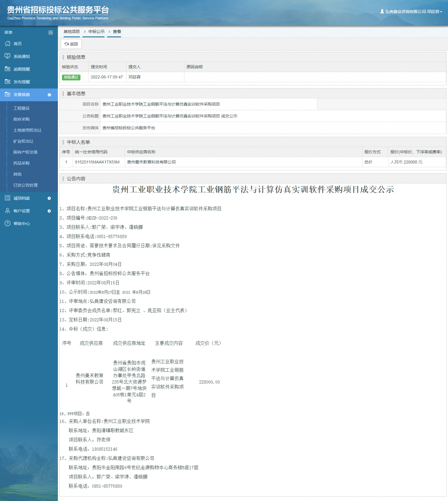Click supplier name 贵州曼禾教育科技有限公司 in table
The image size is (448, 501).
[151, 162]
